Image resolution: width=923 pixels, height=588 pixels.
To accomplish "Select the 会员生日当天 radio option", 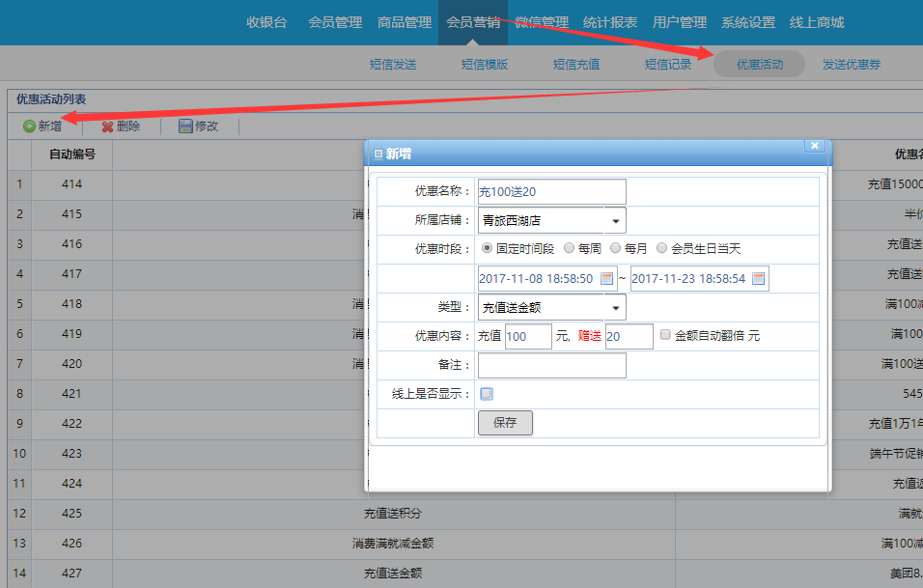I will point(662,248).
